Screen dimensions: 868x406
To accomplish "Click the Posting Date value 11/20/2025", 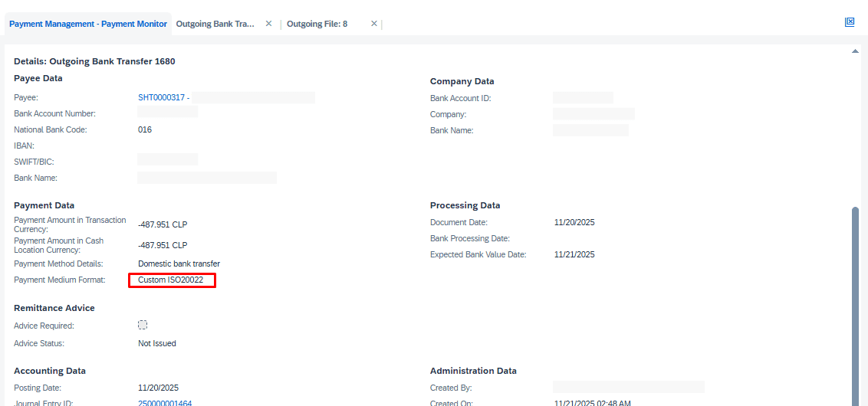I will (158, 388).
